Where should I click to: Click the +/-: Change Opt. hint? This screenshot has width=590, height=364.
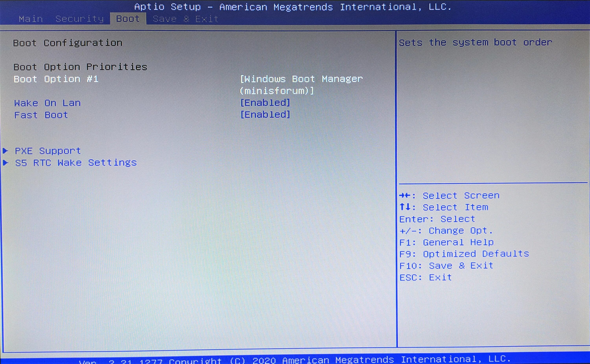(446, 231)
